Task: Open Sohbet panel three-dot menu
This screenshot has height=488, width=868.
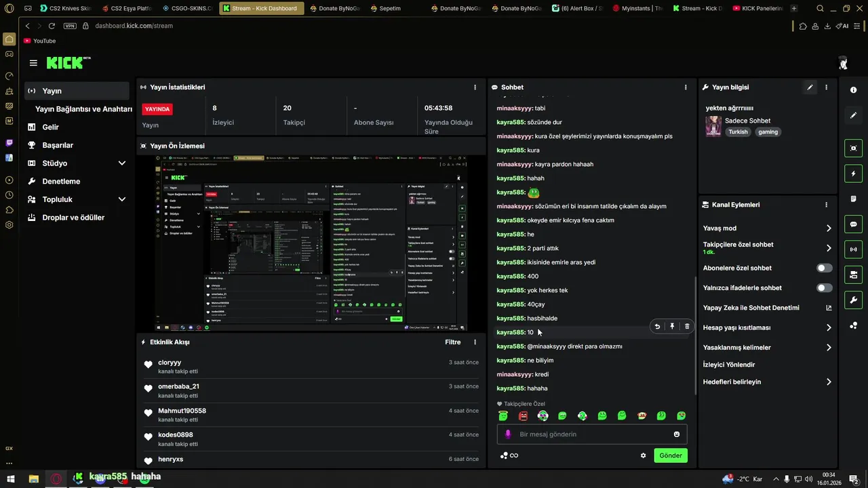Action: click(686, 87)
